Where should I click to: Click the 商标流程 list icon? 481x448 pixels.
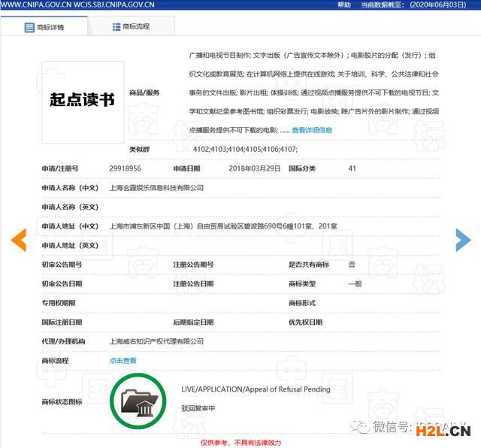coord(116,27)
